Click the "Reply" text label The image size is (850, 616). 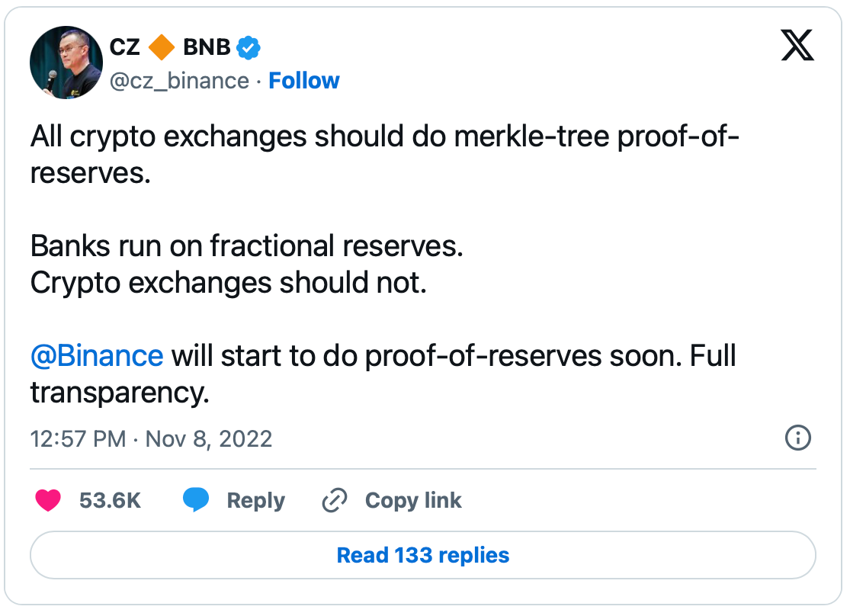[x=256, y=500]
